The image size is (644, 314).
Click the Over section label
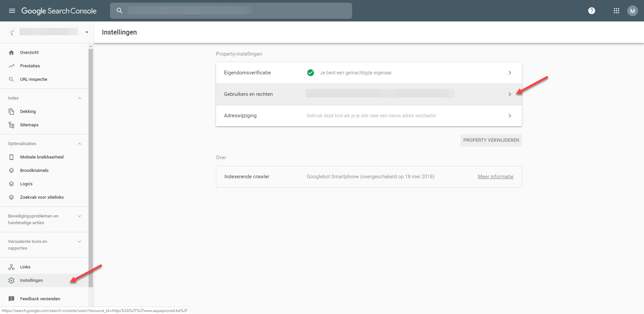coord(221,158)
